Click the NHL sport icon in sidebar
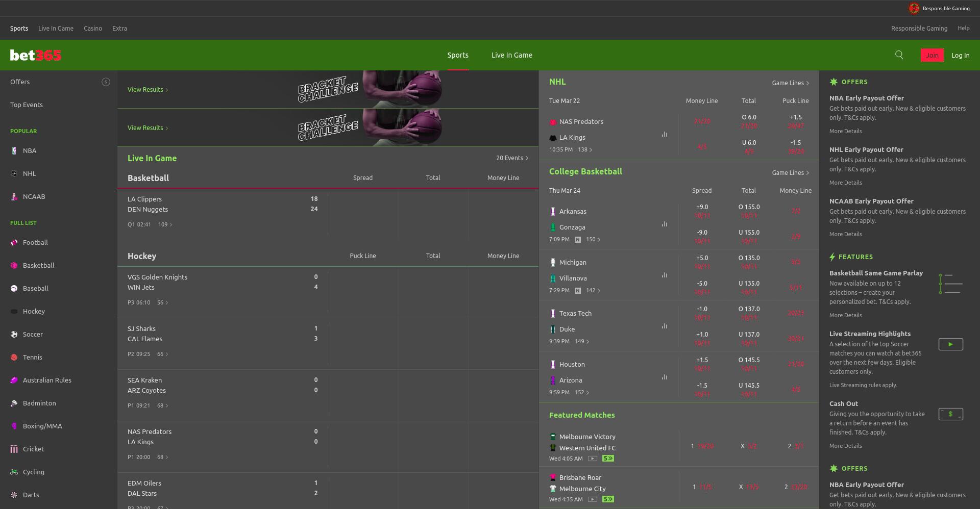Image resolution: width=980 pixels, height=509 pixels. [x=14, y=173]
